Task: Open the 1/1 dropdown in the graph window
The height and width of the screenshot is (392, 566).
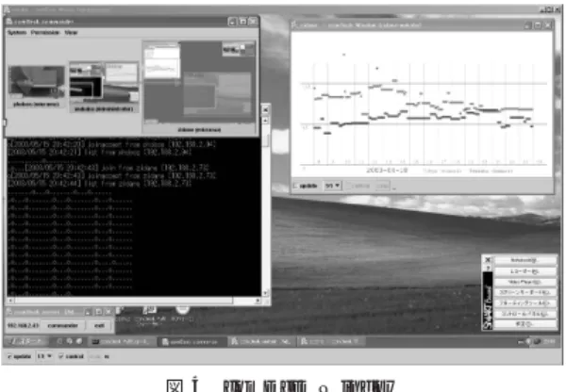Action: coord(332,186)
